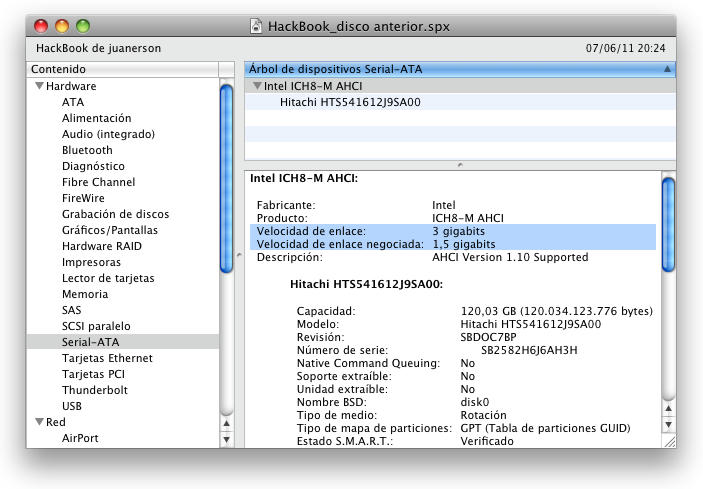This screenshot has height=489, width=703.
Task: Select SAS in the sidebar
Action: point(71,310)
